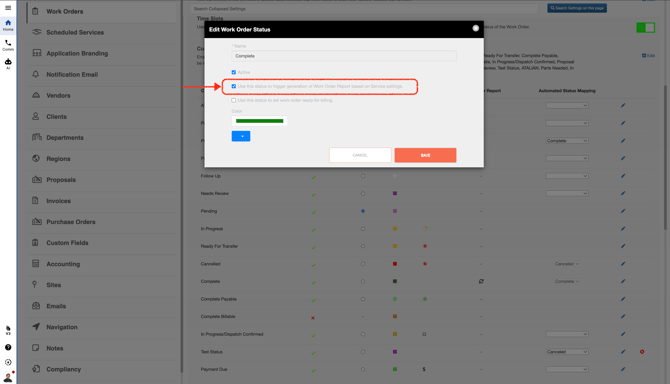Edit the Needs Review status pencil

click(x=623, y=193)
